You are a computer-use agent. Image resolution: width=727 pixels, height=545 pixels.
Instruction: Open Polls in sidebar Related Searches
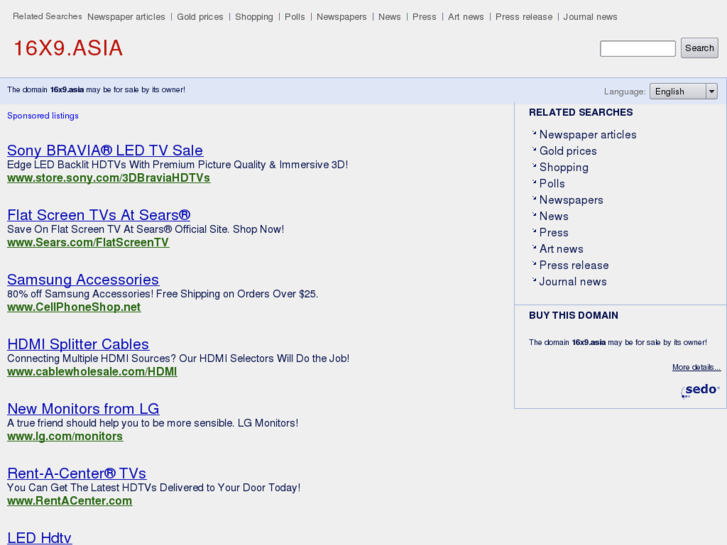pos(552,183)
